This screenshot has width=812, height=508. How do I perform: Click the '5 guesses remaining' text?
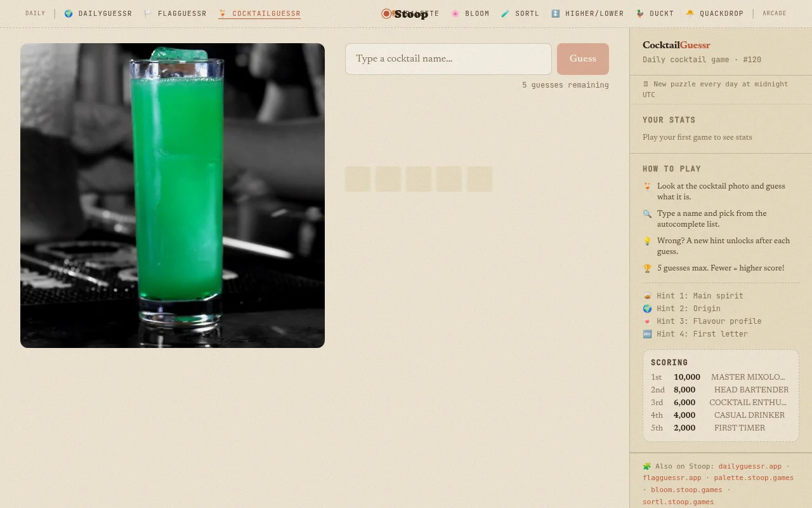tap(565, 85)
